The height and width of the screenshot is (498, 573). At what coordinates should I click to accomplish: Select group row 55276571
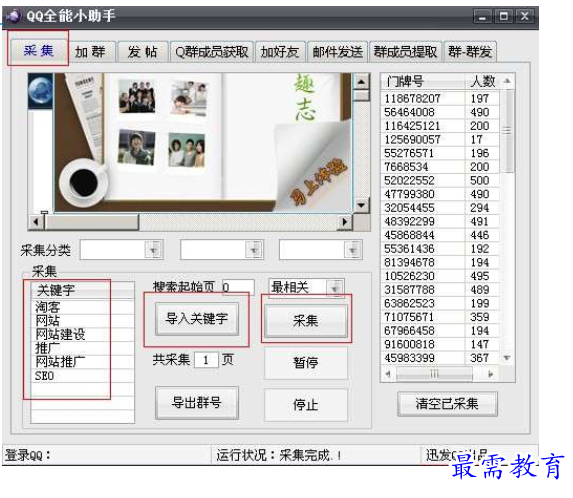pyautogui.click(x=440, y=153)
